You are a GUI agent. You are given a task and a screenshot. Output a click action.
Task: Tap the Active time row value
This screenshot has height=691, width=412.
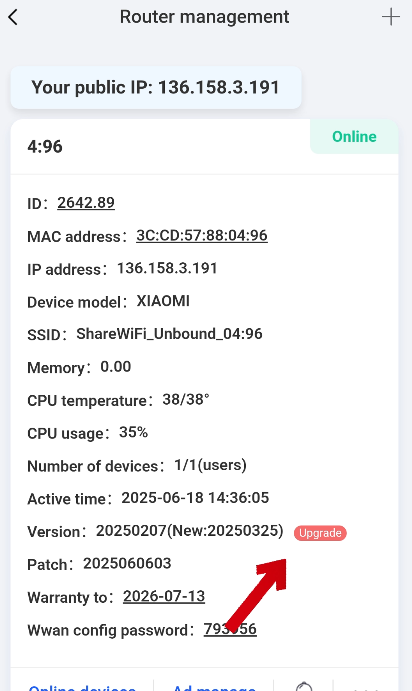(195, 498)
